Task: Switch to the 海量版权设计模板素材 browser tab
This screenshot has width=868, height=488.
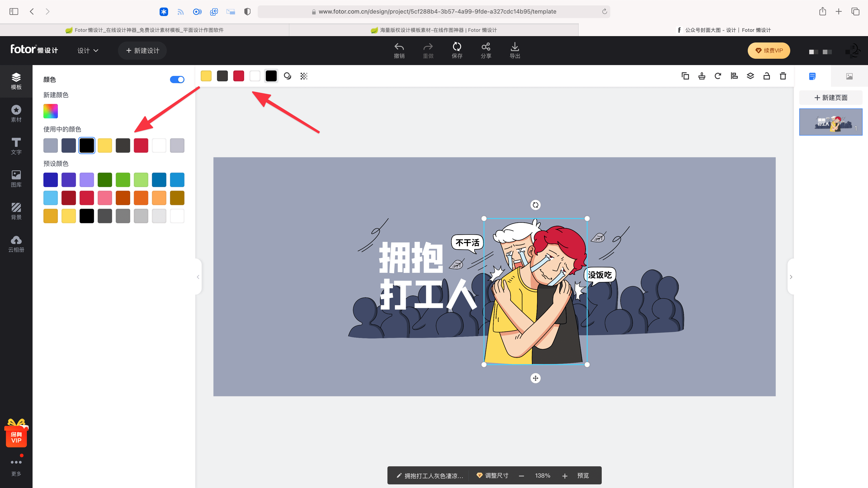Action: click(434, 30)
